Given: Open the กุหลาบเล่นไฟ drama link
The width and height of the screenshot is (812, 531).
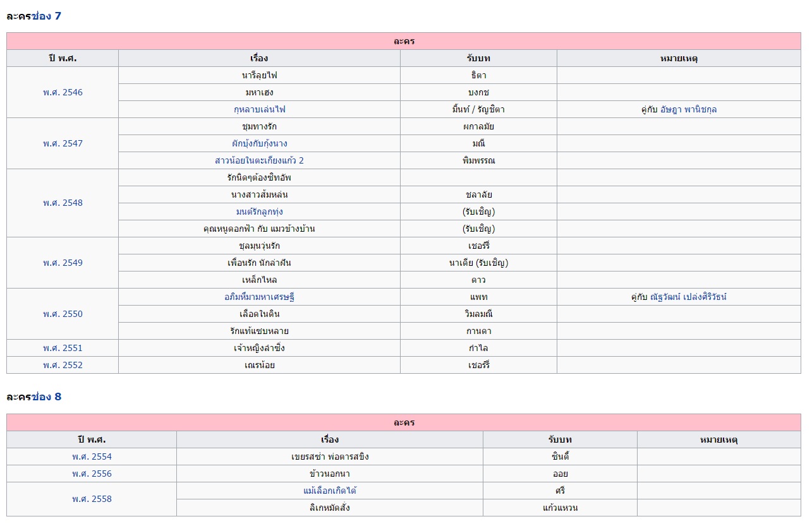Looking at the screenshot, I should (x=259, y=109).
